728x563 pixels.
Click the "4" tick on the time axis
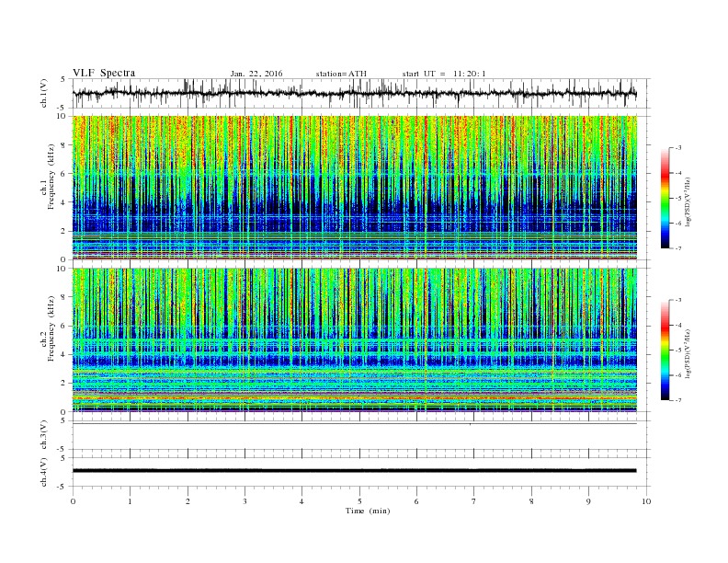tap(302, 501)
